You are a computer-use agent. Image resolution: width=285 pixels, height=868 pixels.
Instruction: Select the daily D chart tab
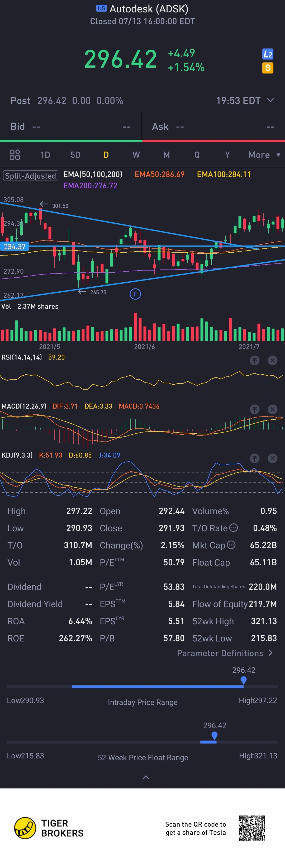pos(106,155)
